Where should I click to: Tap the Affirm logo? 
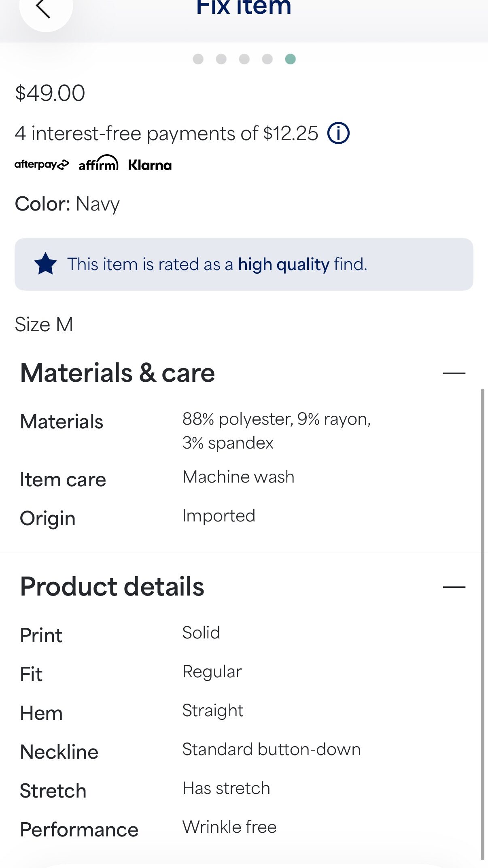(x=98, y=163)
